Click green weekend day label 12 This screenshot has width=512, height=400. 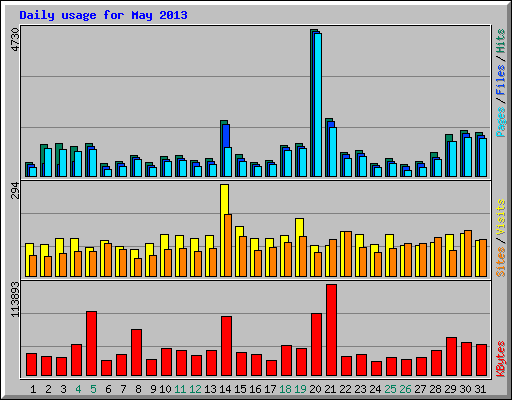click(x=195, y=389)
